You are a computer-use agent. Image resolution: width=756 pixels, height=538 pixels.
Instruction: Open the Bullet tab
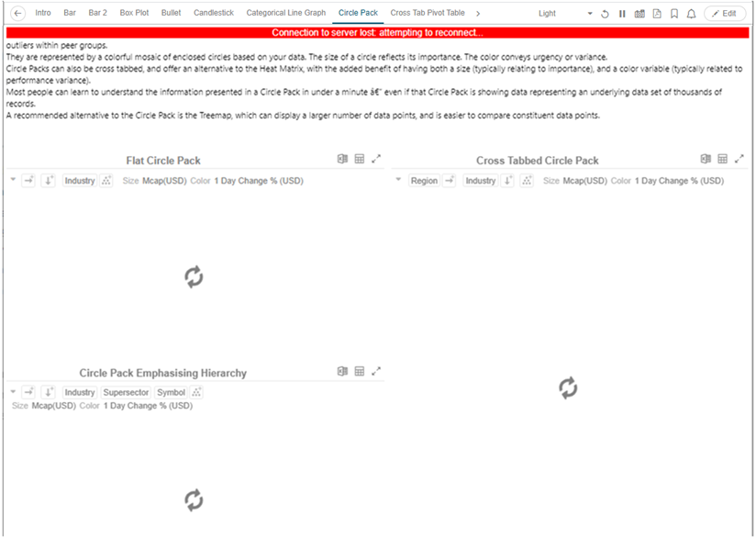coord(172,13)
